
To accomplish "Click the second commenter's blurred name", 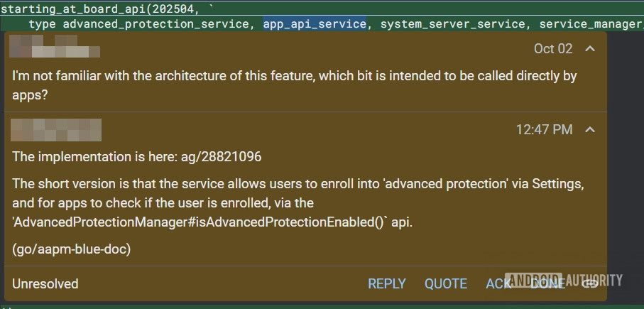I will click(x=57, y=130).
